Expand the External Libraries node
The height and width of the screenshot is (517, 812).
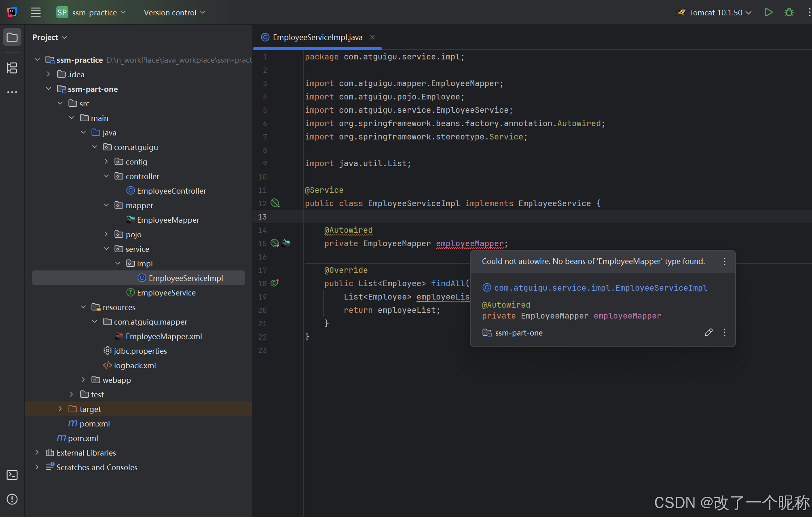tap(37, 452)
